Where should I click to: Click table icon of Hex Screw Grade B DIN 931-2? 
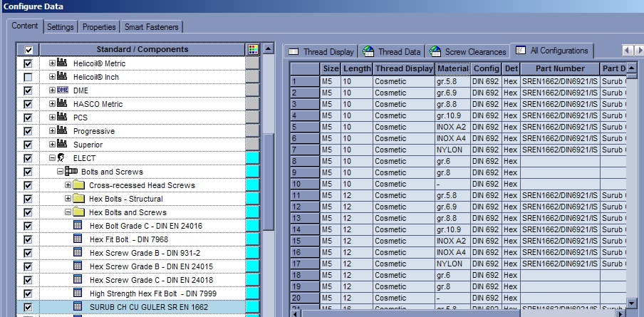(78, 252)
